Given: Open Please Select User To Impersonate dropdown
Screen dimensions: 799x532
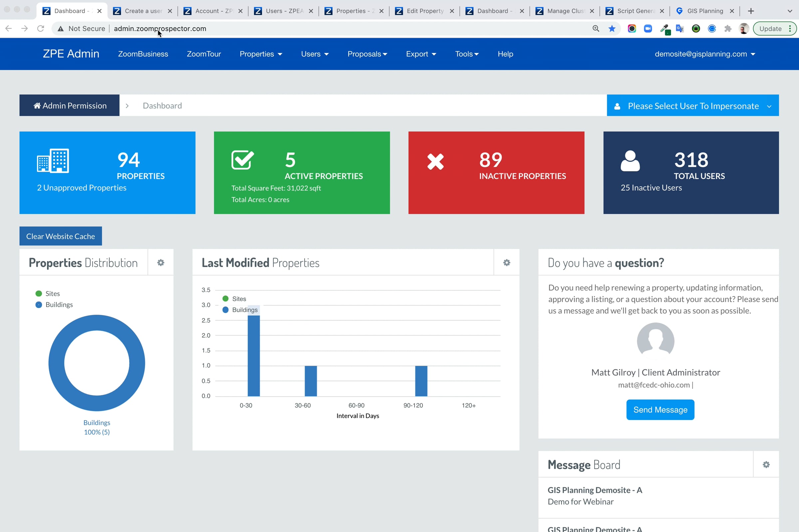Looking at the screenshot, I should click(x=692, y=106).
